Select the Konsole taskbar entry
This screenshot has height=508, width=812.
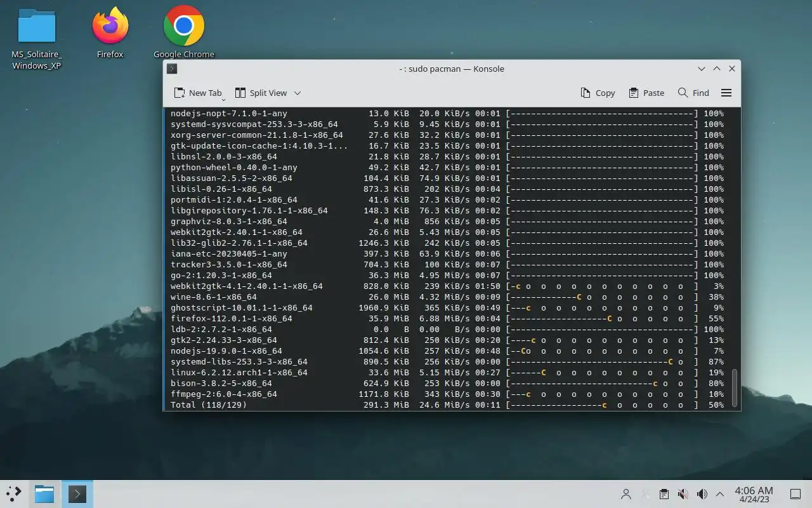77,493
